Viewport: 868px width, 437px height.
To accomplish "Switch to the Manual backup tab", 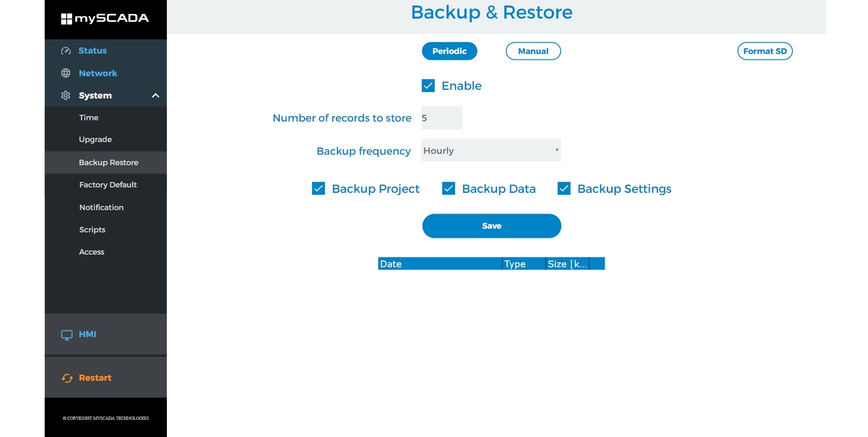I will tap(533, 51).
